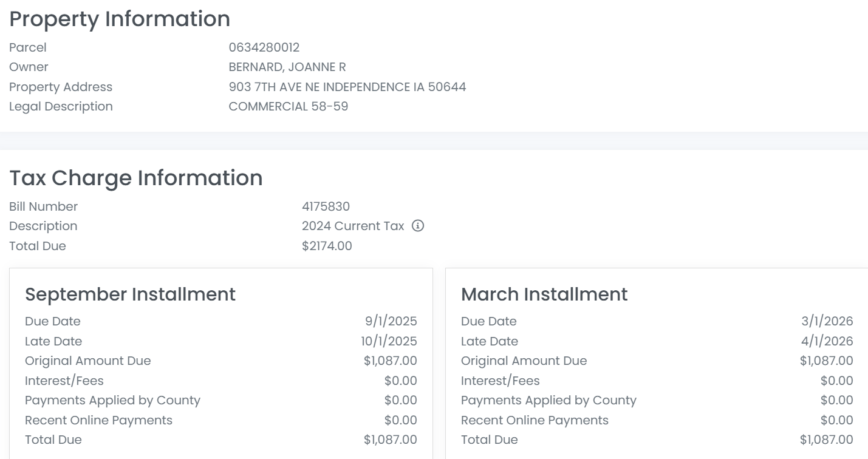Click March's Payments Applied by County label
Viewport: 868px width, 459px height.
coord(548,400)
